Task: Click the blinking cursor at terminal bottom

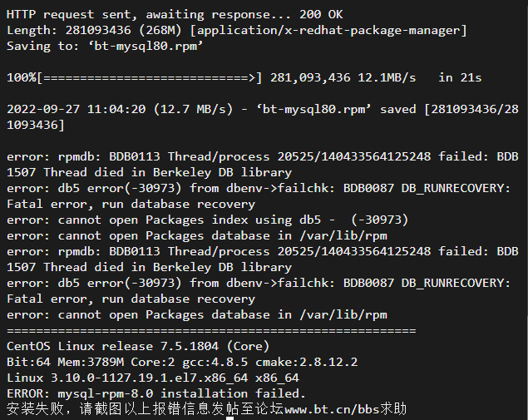Action: 229,418
